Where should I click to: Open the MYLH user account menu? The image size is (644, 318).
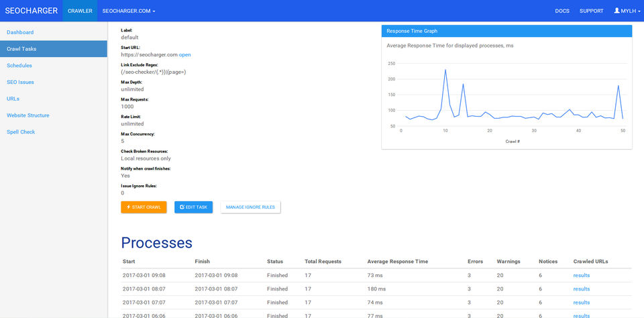[x=630, y=11]
